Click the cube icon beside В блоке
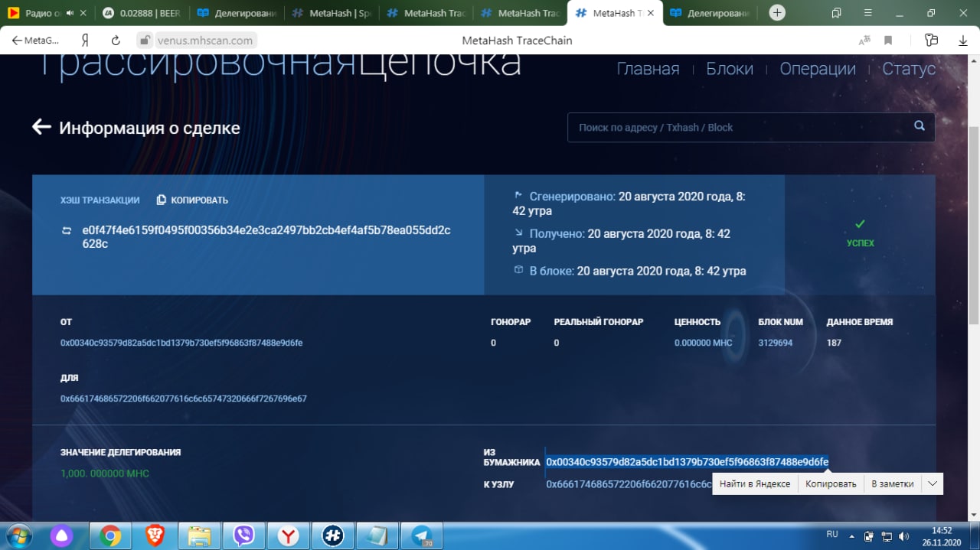 point(518,270)
